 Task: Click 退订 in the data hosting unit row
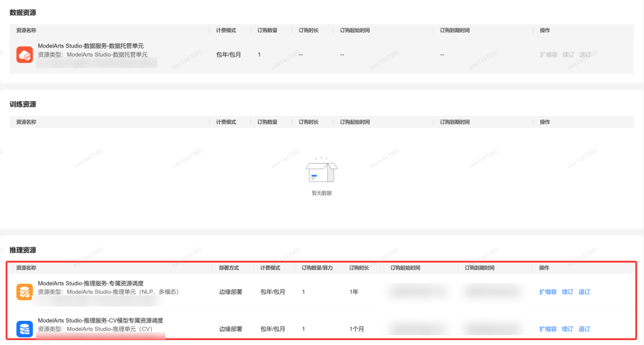pos(585,55)
